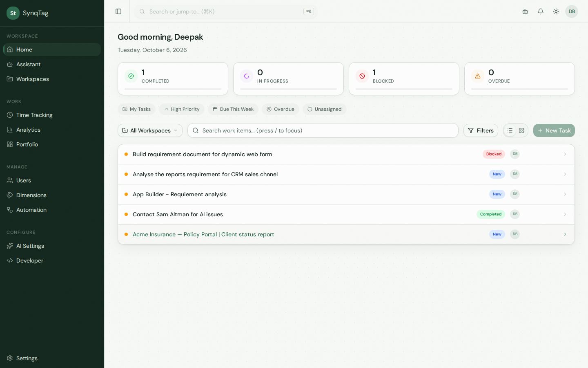Screen dimensions: 588x368
Task: Click the In Progress stat card
Action: pyautogui.click(x=288, y=79)
